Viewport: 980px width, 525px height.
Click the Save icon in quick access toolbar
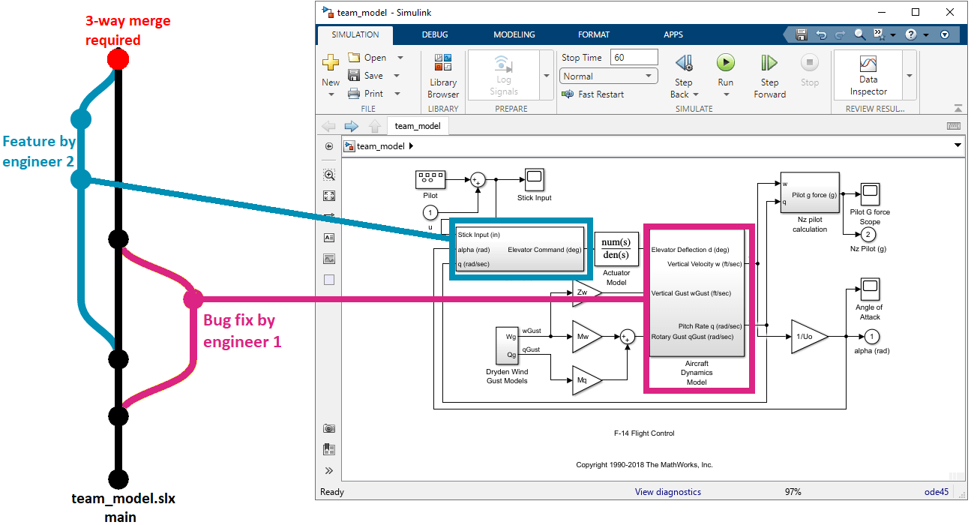coord(802,34)
